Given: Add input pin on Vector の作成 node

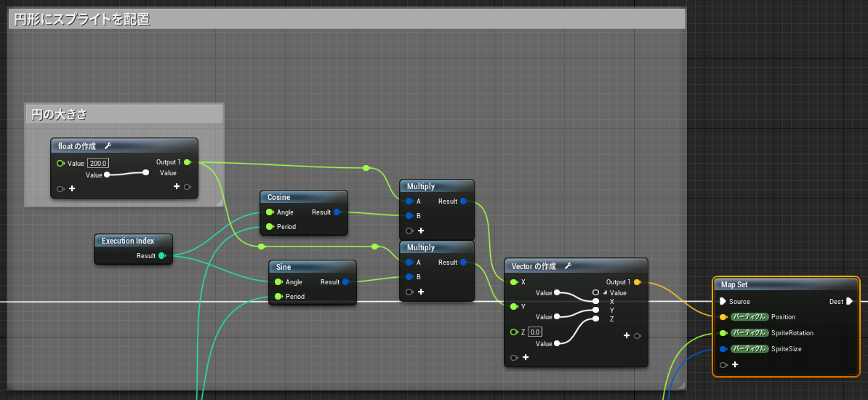Looking at the screenshot, I should 526,357.
